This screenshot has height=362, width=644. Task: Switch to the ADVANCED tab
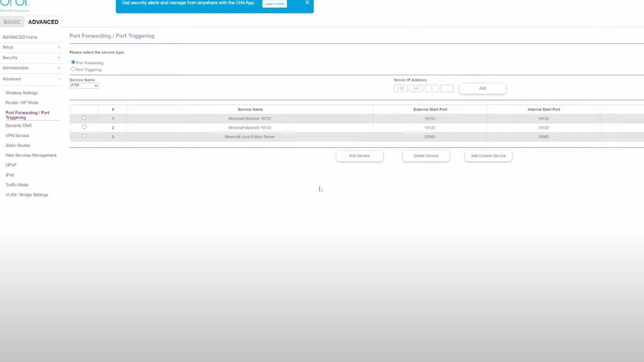tap(43, 22)
